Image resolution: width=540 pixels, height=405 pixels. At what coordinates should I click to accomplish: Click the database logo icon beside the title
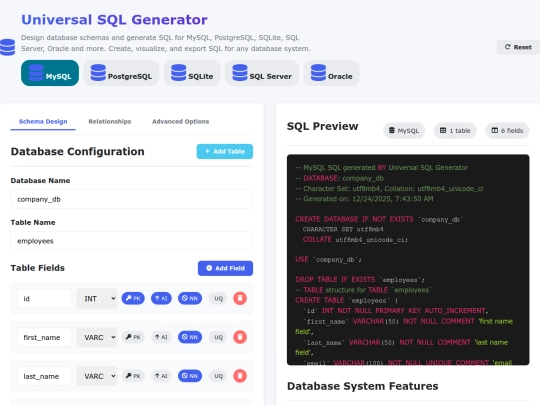click(7, 47)
